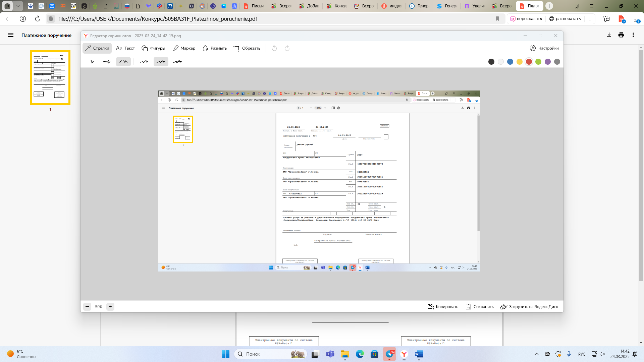Choose the thin single-line arrow style
Viewport: 644px width, 362px height.
[90, 62]
